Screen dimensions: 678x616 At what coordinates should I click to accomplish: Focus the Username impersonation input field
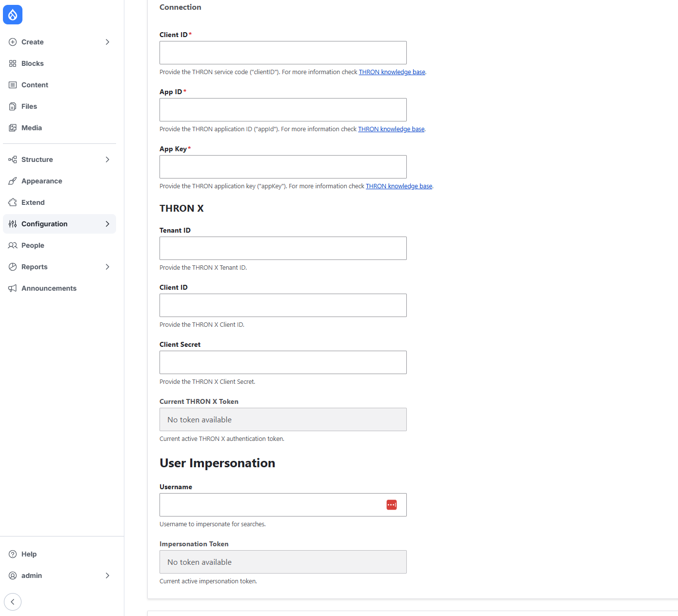tap(283, 505)
